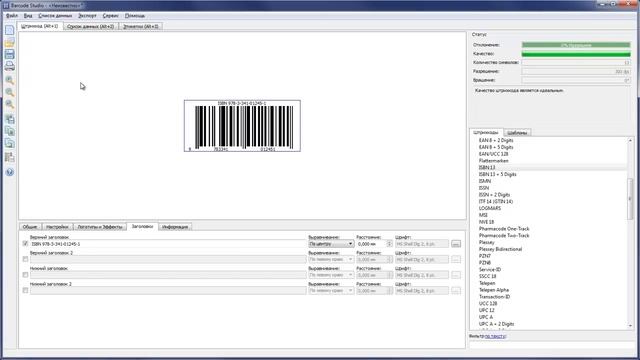Open the alignment dropdown for Нижний заголовок
Screen dimensions: 640x360
click(331, 275)
